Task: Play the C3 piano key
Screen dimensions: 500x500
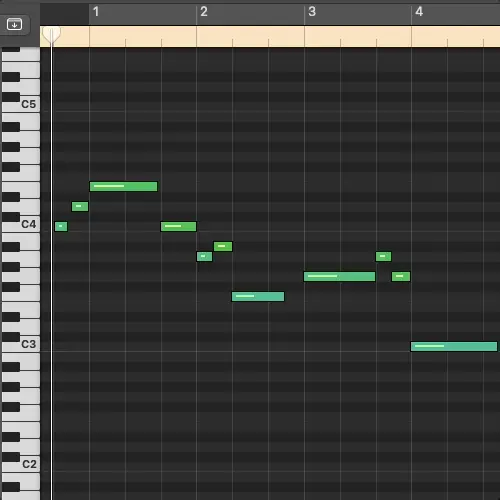Action: coord(28,345)
